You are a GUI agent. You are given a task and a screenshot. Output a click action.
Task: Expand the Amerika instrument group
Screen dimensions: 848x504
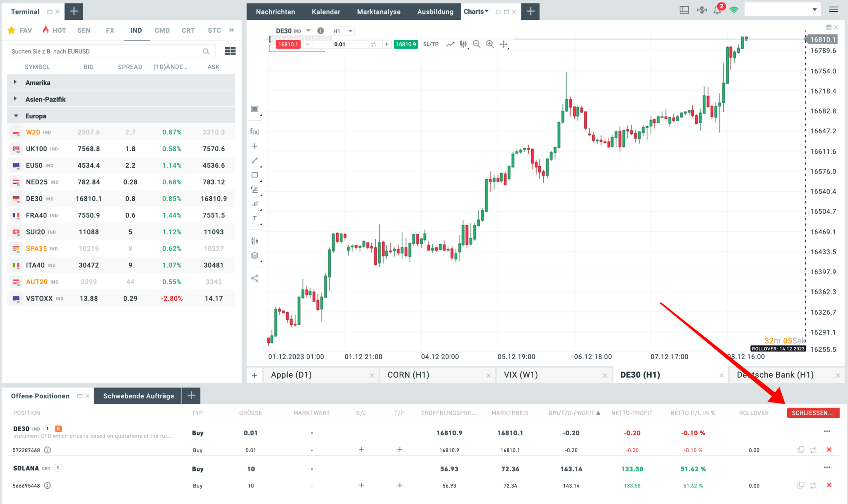click(x=16, y=82)
